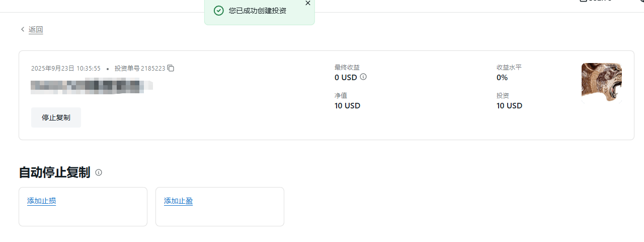Click the 净值 10 USD value
Image resolution: width=644 pixels, height=242 pixels.
(347, 106)
